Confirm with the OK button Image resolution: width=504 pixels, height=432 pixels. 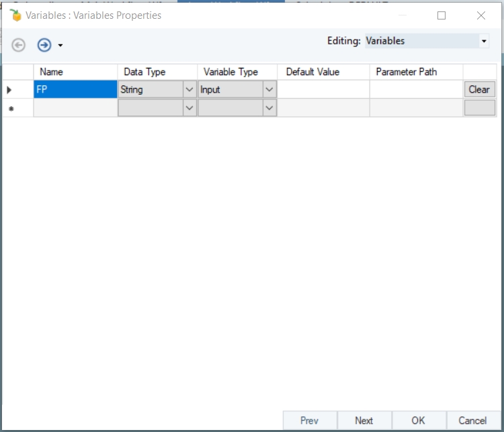[418, 421]
